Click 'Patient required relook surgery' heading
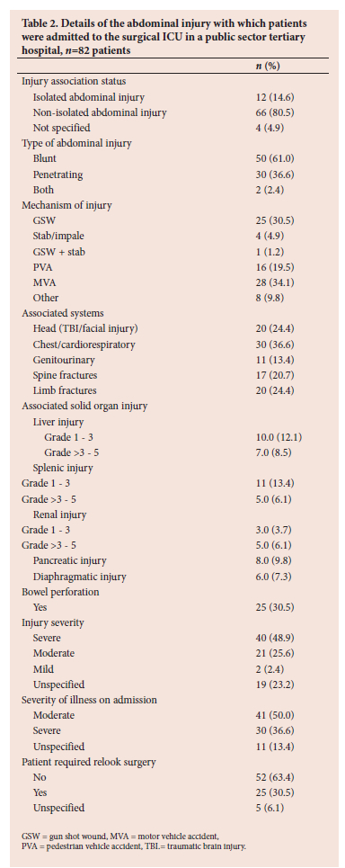The image size is (345, 868). [x=89, y=762]
